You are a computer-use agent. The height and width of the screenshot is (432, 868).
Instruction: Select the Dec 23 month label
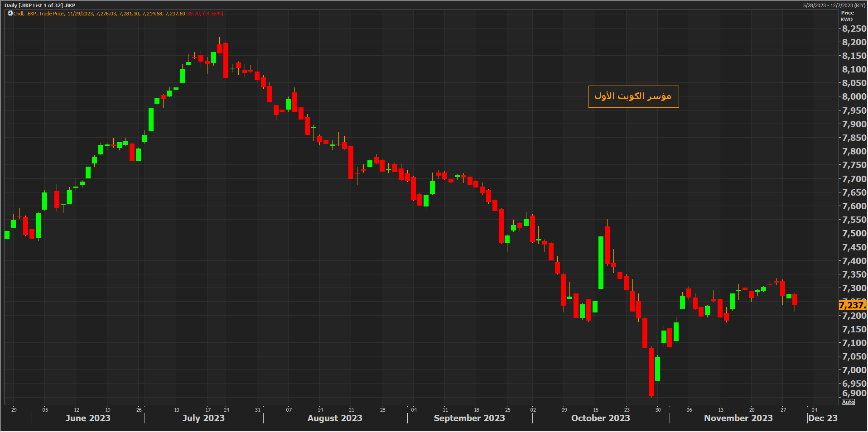(x=823, y=418)
